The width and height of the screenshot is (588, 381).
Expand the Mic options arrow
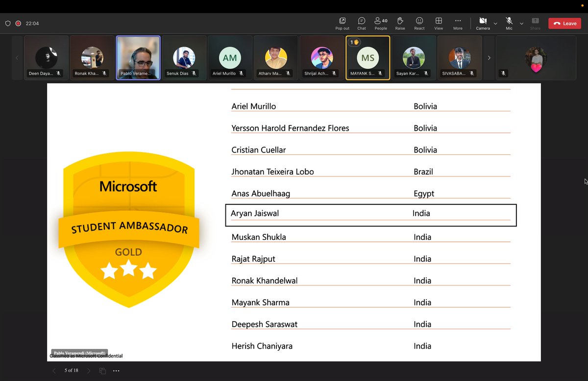click(x=521, y=24)
